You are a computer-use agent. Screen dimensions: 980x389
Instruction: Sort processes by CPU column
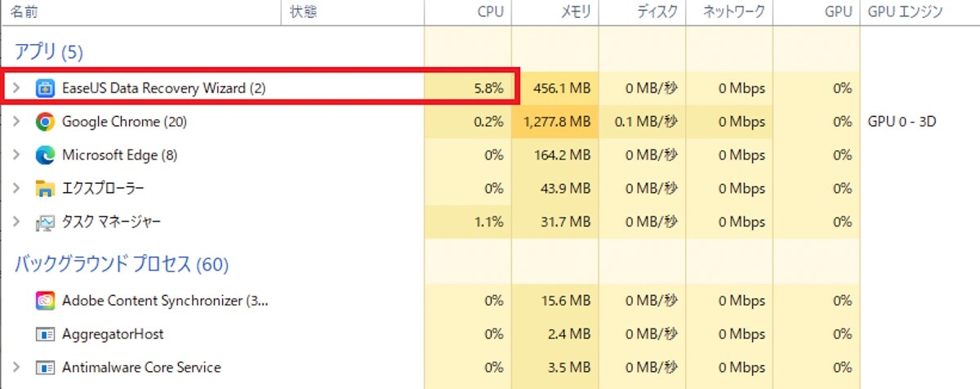coord(490,12)
